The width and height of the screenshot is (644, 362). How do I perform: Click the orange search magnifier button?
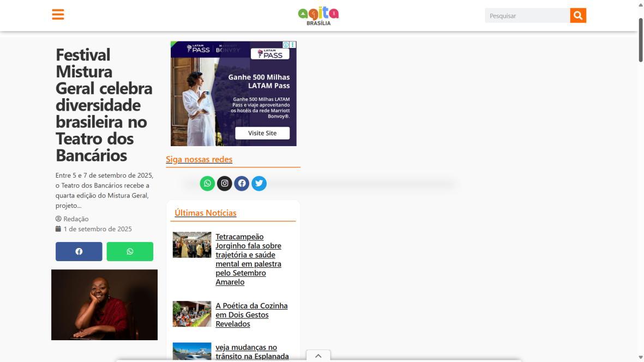(578, 16)
